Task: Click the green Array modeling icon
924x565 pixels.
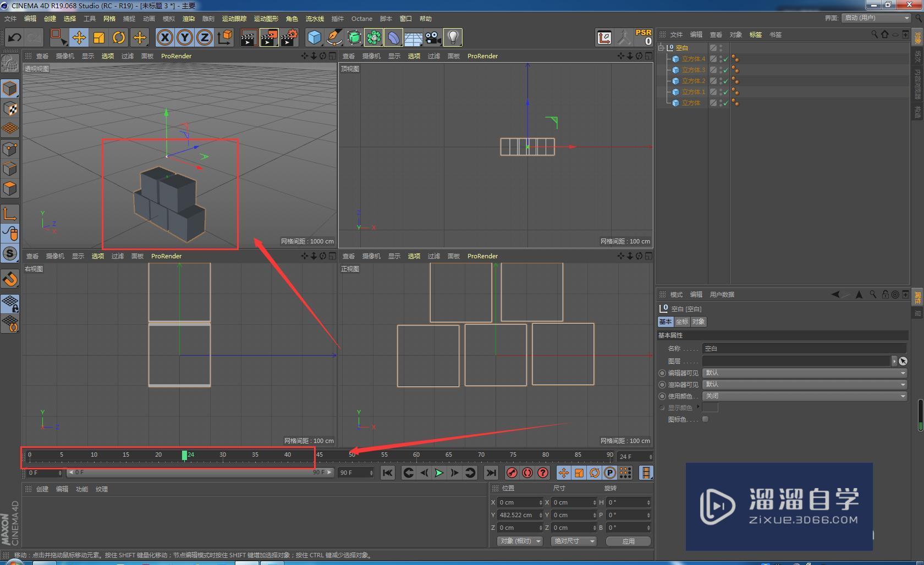Action: [374, 37]
